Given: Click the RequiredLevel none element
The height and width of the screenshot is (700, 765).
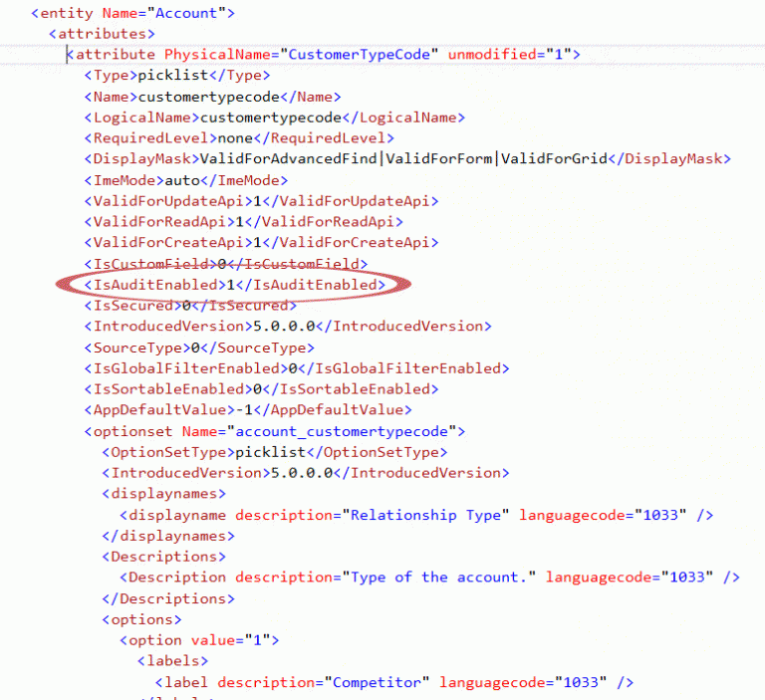Looking at the screenshot, I should pos(239,138).
